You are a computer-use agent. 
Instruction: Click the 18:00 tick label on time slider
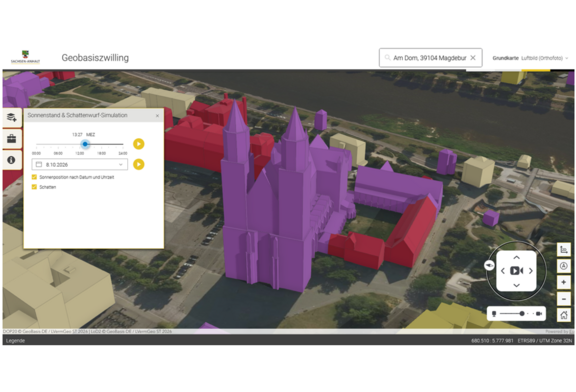[101, 153]
